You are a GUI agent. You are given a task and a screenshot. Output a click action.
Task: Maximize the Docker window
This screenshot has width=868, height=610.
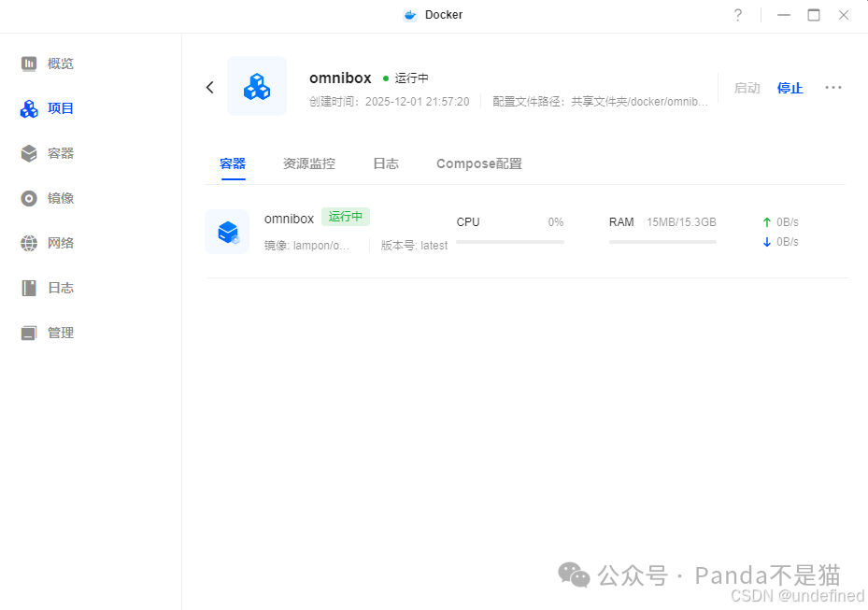click(814, 15)
